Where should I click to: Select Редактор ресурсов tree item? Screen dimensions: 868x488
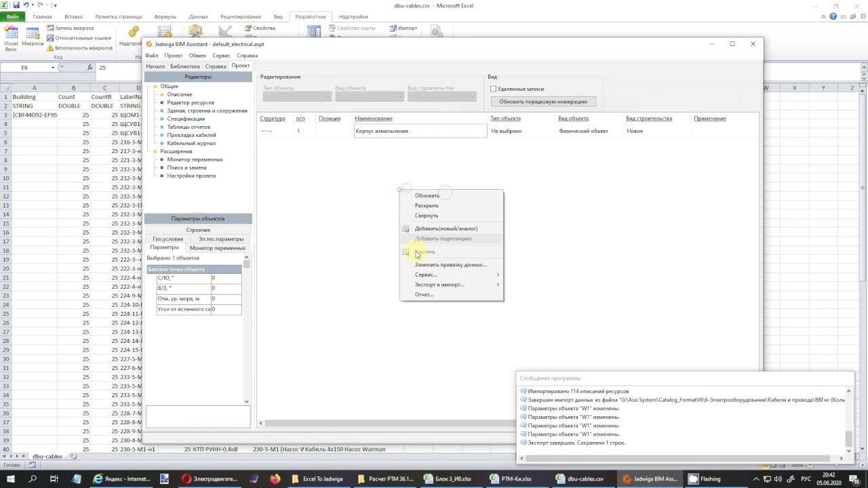pos(191,102)
